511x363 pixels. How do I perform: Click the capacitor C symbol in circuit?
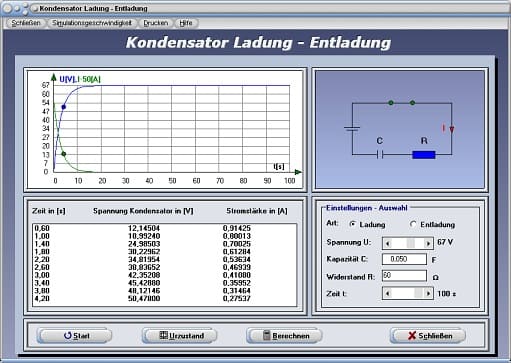point(380,154)
